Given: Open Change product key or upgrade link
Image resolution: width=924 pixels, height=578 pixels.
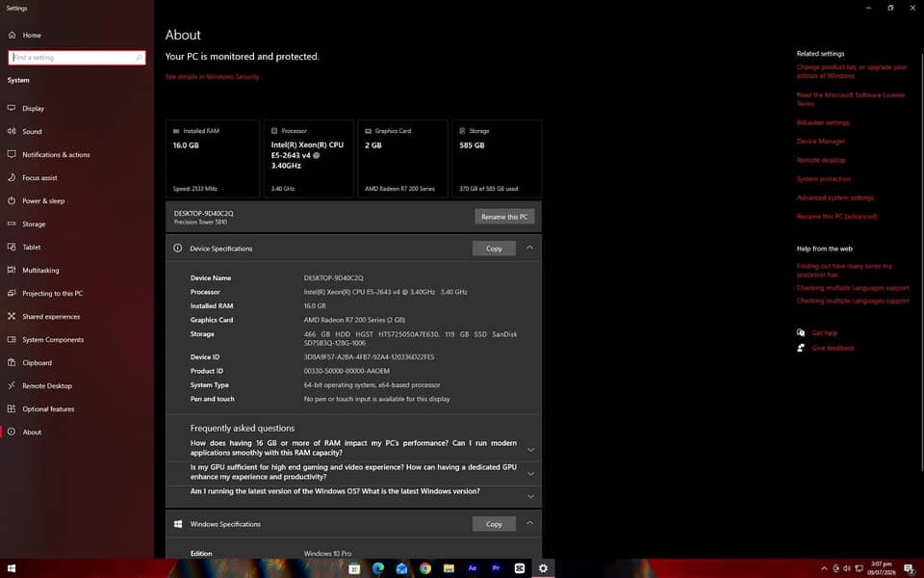Looking at the screenshot, I should (x=852, y=71).
